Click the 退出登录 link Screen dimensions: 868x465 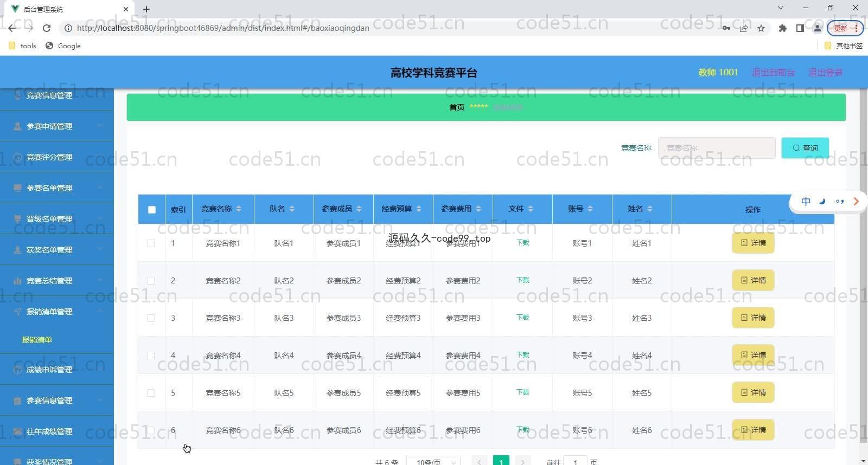(x=825, y=73)
